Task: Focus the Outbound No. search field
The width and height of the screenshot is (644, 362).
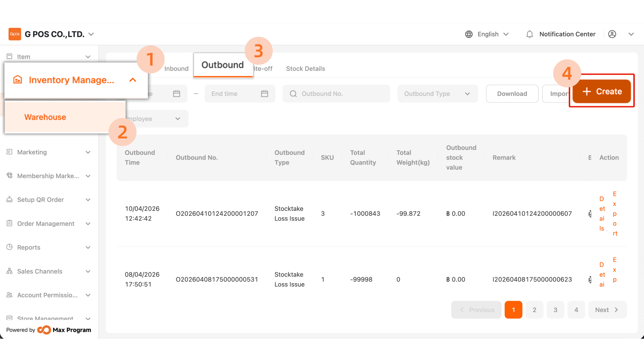Action: pyautogui.click(x=336, y=94)
